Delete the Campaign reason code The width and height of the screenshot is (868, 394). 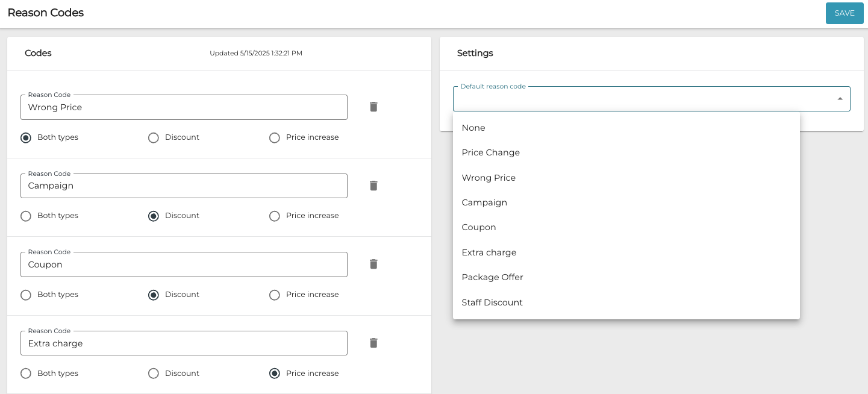tap(373, 186)
